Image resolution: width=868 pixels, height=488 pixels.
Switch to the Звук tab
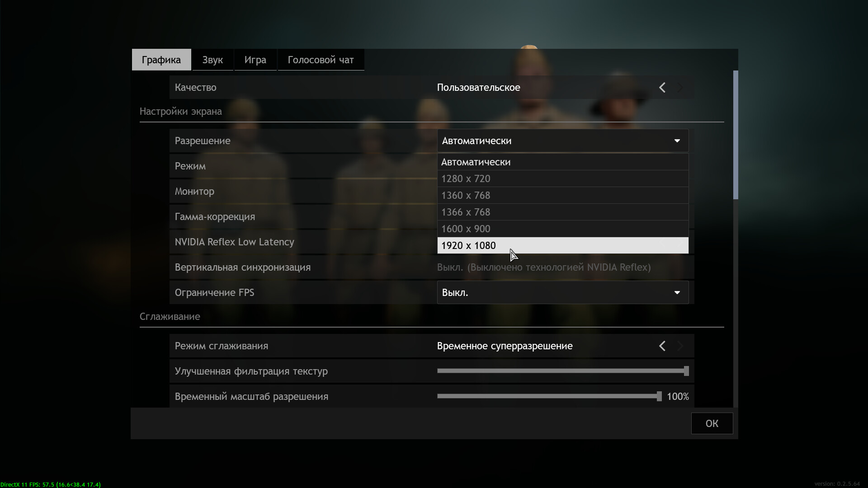tap(212, 60)
